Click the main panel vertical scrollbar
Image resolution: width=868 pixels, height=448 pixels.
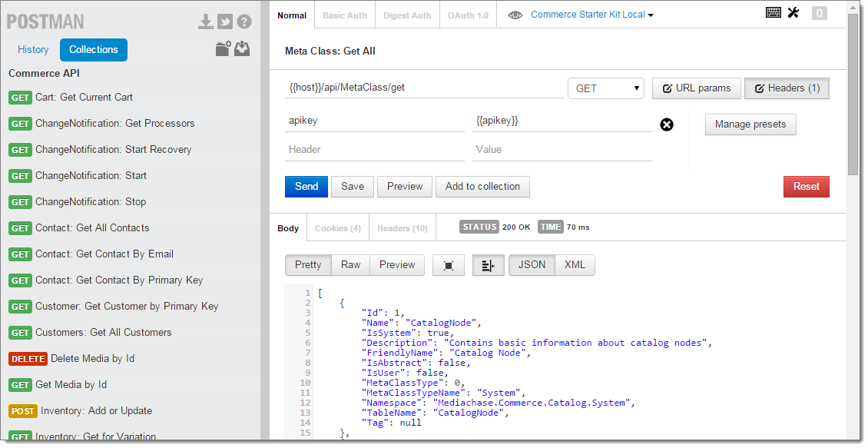[853, 96]
